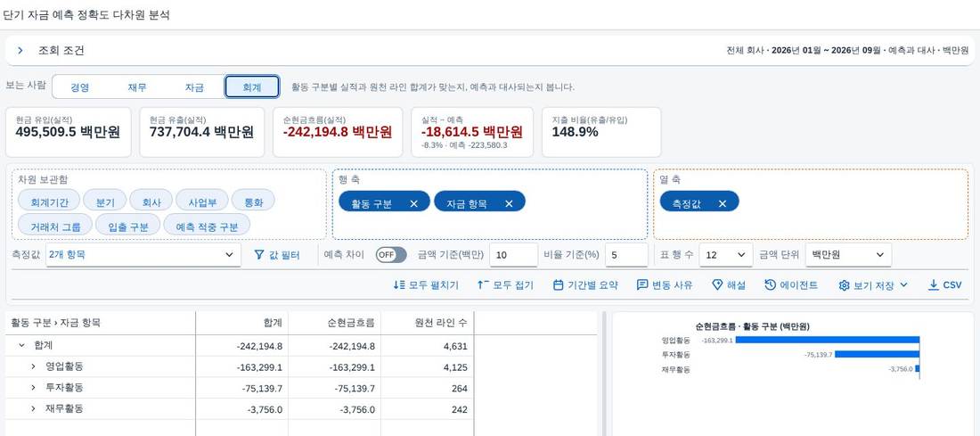
Task: Click the 비율 기준(%) input field
Action: click(626, 255)
